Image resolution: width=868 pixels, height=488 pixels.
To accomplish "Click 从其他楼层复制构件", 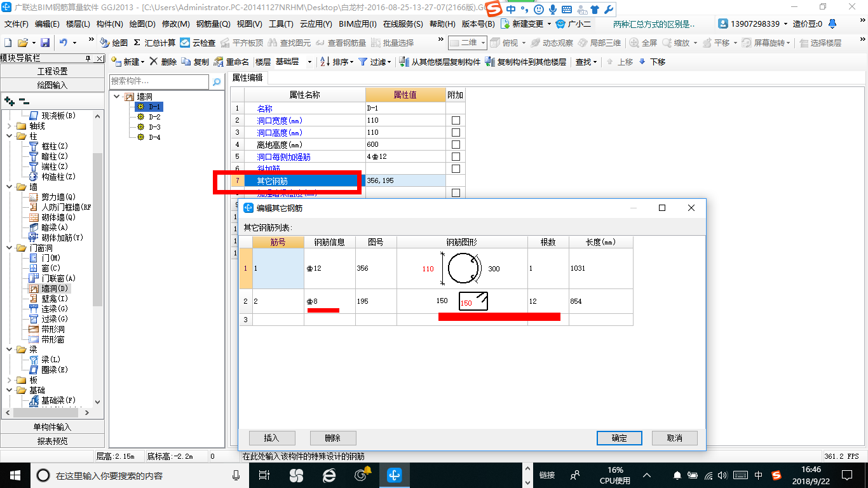I will (440, 62).
